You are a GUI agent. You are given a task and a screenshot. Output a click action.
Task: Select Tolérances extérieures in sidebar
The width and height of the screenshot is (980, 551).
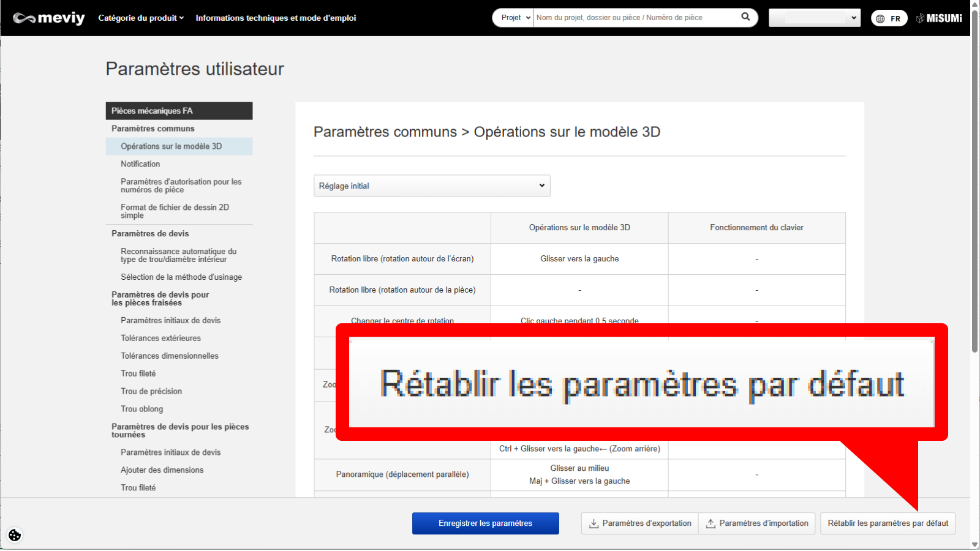(x=160, y=338)
